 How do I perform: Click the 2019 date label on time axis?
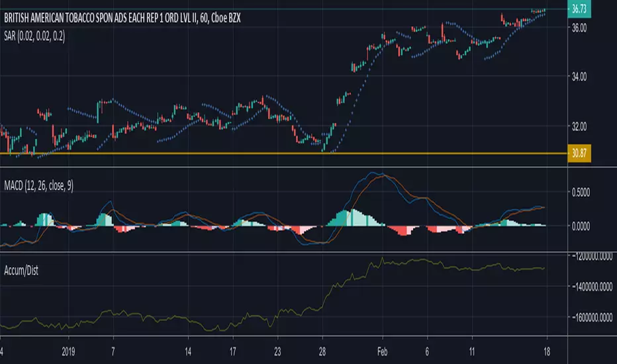coord(68,351)
